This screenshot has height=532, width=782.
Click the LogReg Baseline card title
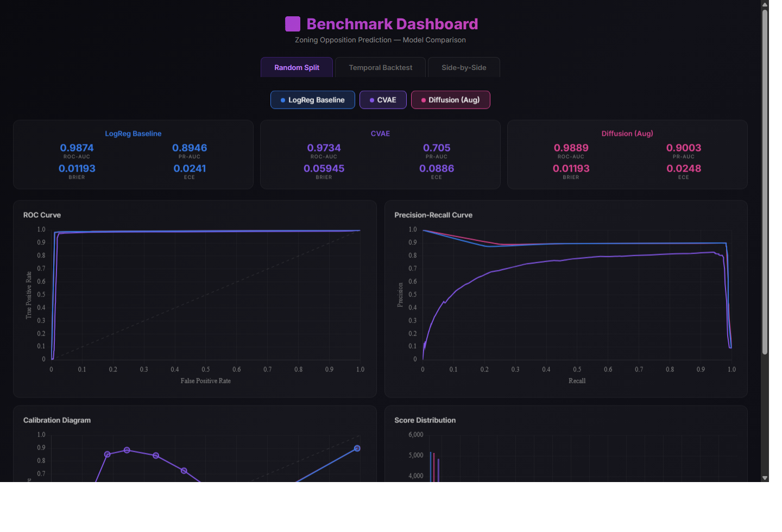point(133,133)
